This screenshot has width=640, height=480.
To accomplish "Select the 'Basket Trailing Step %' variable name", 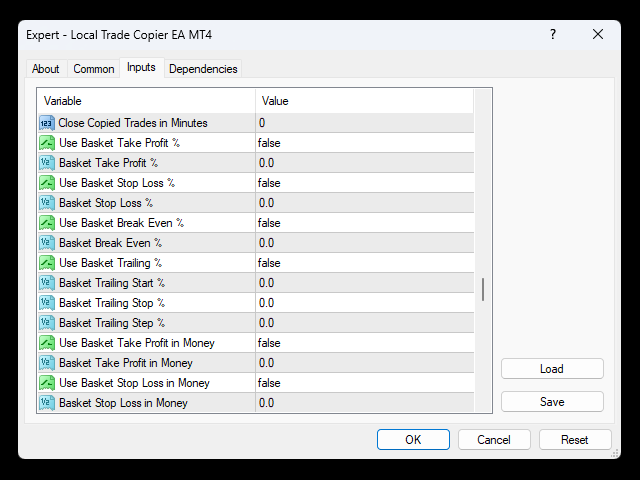I will pyautogui.click(x=112, y=323).
